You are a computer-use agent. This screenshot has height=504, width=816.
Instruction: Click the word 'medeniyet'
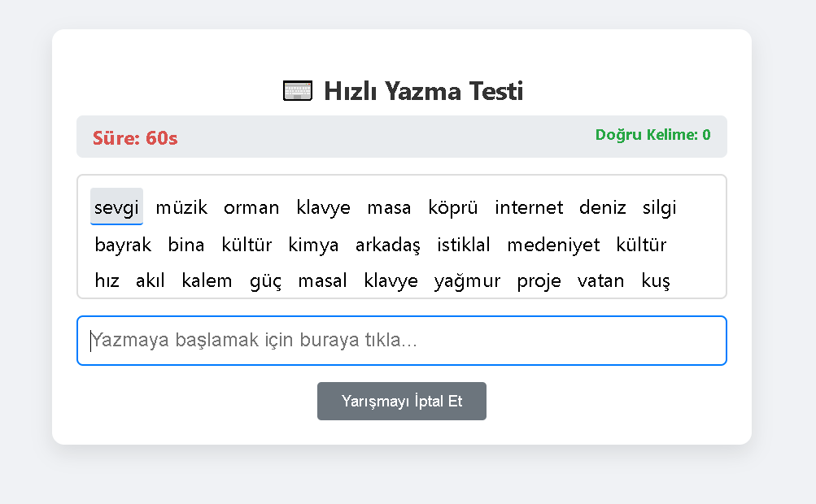[x=553, y=245]
